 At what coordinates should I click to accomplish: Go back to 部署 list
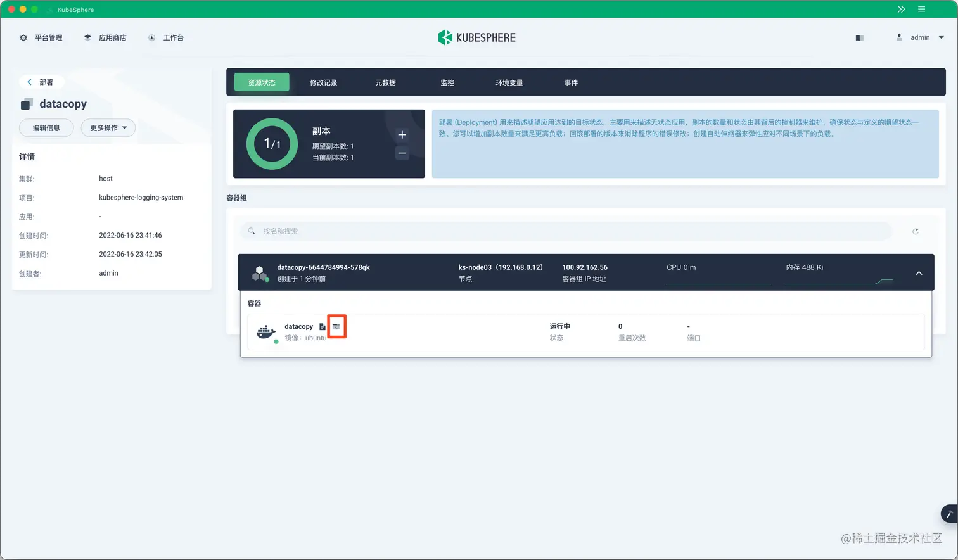pos(41,82)
